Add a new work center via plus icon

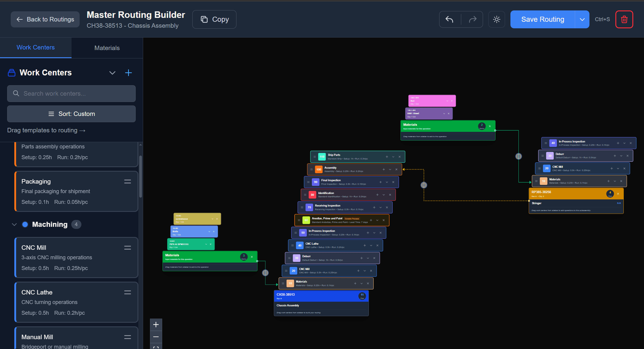point(129,72)
